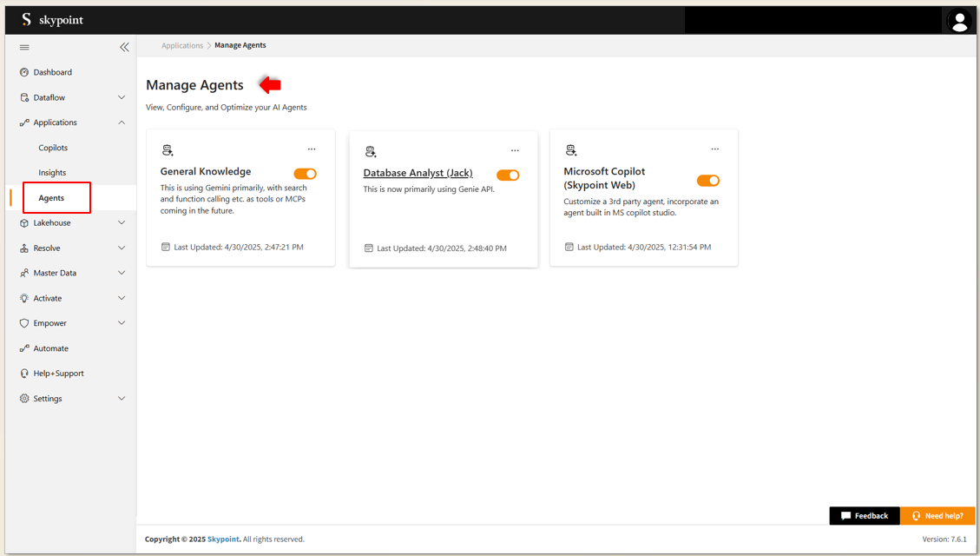Click calendar icon on Microsoft Copilot card
980x556 pixels.
(x=569, y=247)
